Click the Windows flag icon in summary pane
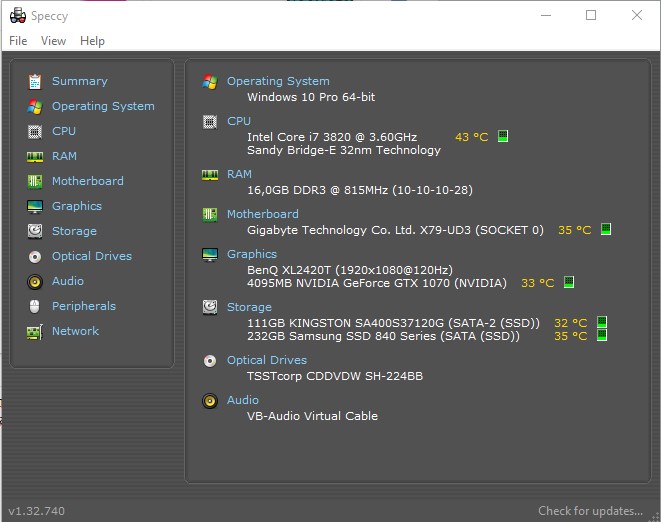 pos(210,81)
